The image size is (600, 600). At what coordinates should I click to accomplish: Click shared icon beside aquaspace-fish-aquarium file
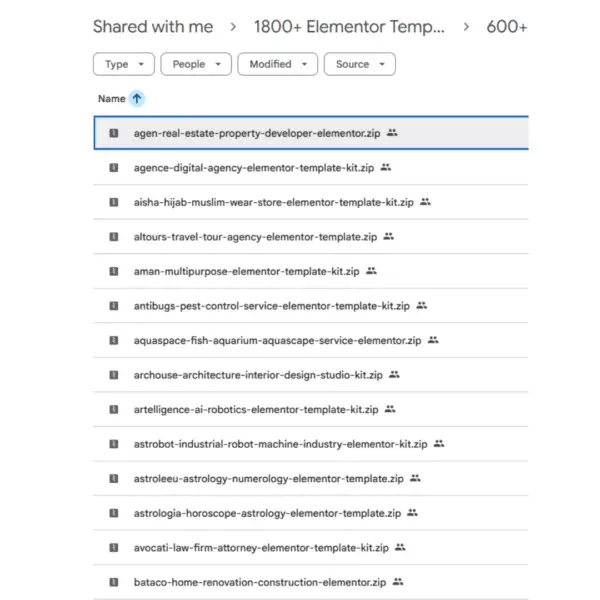[433, 340]
